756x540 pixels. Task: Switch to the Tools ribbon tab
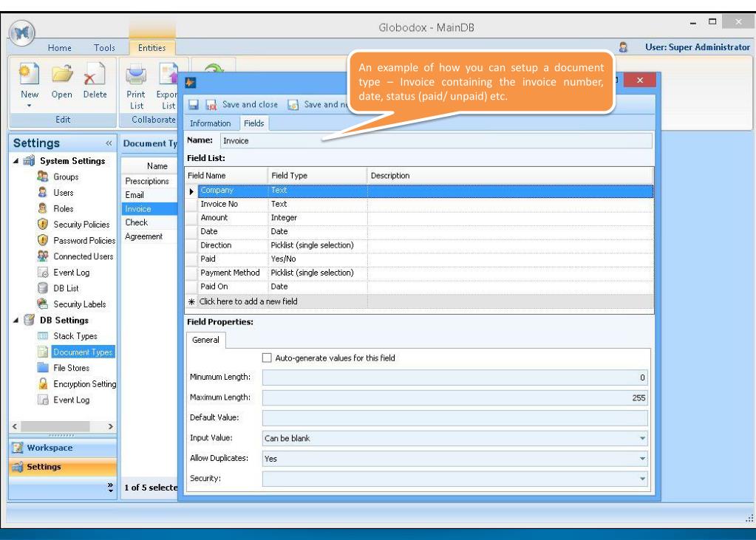104,48
